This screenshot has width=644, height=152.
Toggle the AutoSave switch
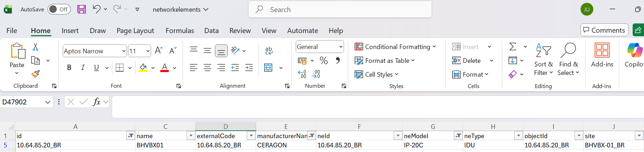tap(59, 9)
